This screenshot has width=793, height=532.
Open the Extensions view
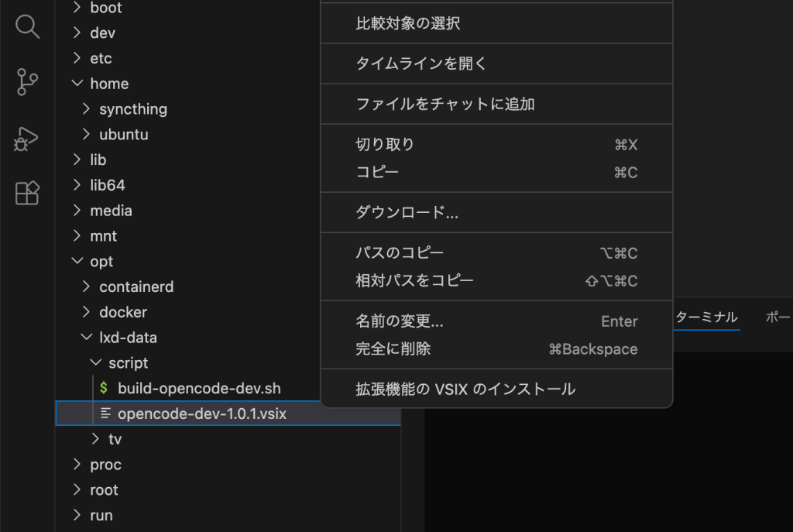[x=27, y=193]
